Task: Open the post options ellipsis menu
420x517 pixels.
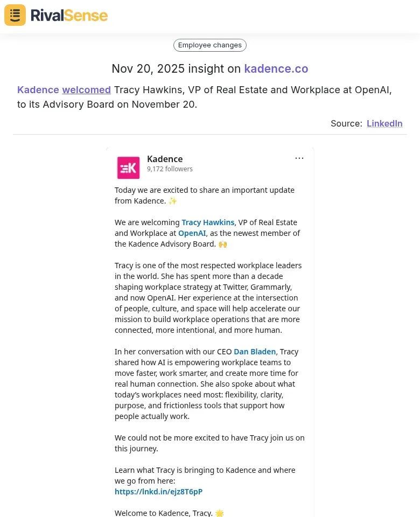Action: [x=299, y=158]
